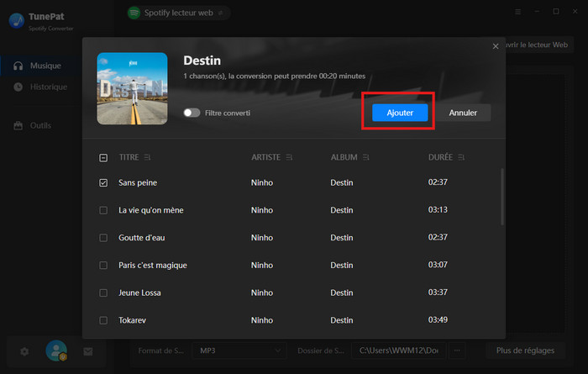Screen dimensions: 588x374
Task: Toggle the Filtre converti switch
Action: click(x=192, y=113)
